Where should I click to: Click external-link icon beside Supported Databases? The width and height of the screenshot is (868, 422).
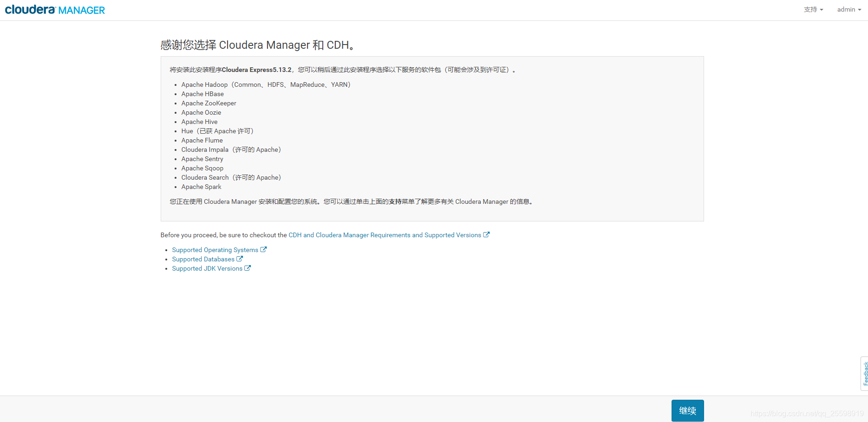pyautogui.click(x=240, y=259)
